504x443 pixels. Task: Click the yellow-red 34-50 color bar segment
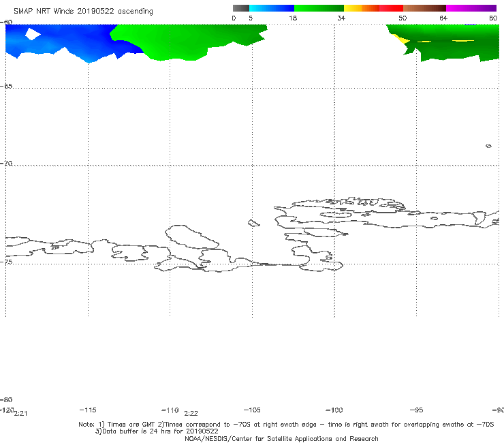pyautogui.click(x=373, y=8)
